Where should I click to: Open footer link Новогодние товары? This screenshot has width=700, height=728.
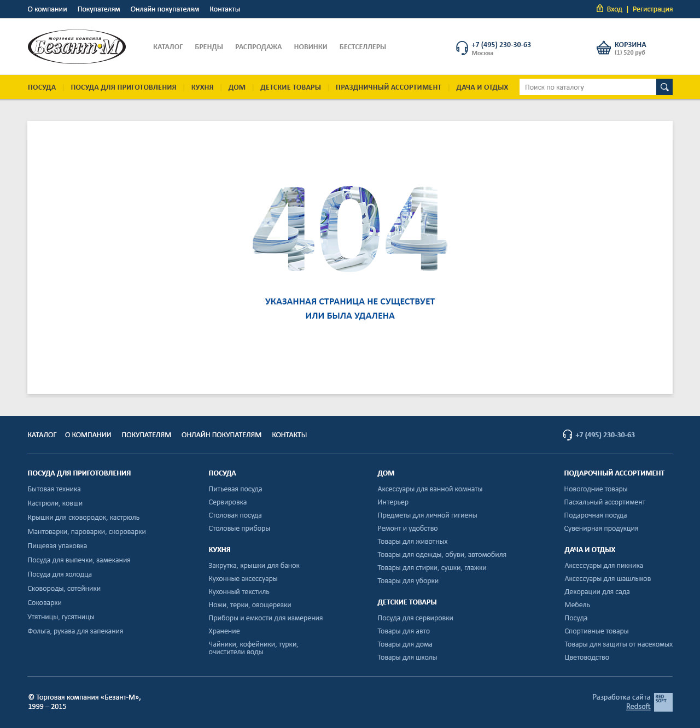coord(596,489)
